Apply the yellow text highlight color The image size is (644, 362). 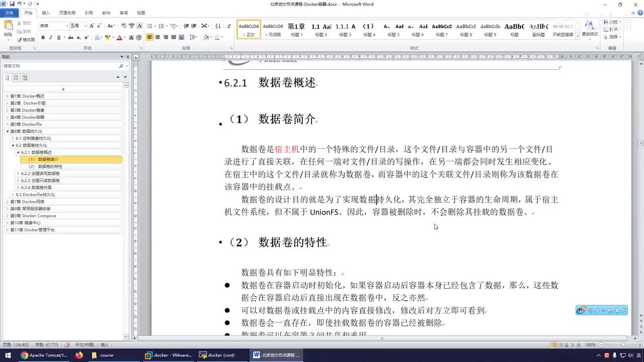coord(107,38)
